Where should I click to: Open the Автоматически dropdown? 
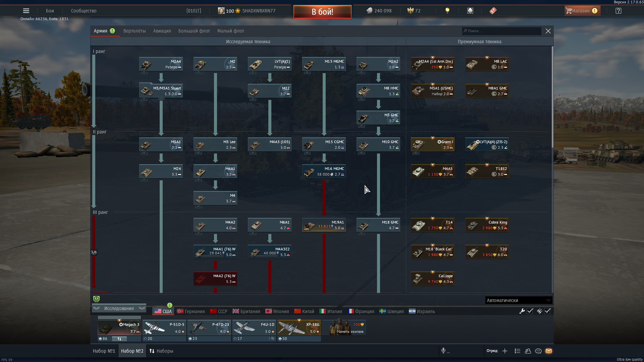point(519,300)
